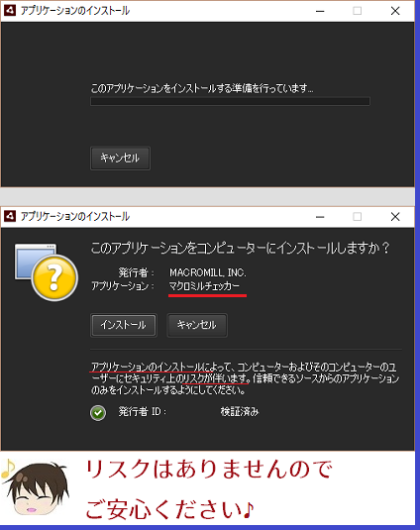Click the red リスクはありませんので caption

coord(209,470)
